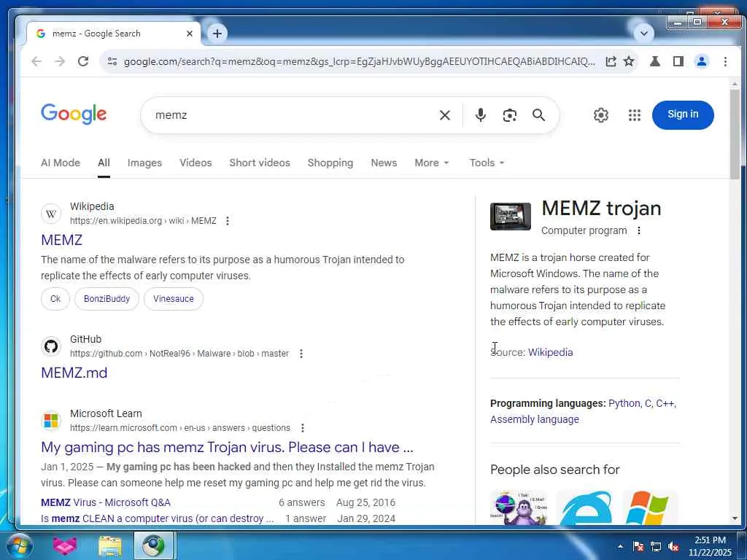Open options for GitHub result
Screen dimensions: 747x560
tap(301, 354)
